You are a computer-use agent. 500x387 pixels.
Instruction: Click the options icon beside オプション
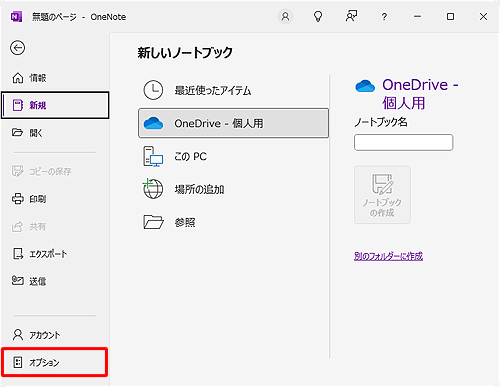(18, 362)
